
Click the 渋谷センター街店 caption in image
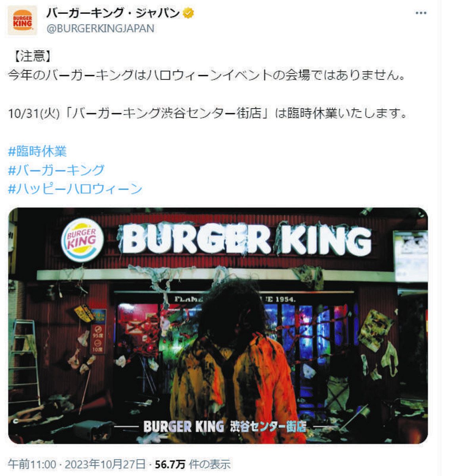click(x=269, y=426)
